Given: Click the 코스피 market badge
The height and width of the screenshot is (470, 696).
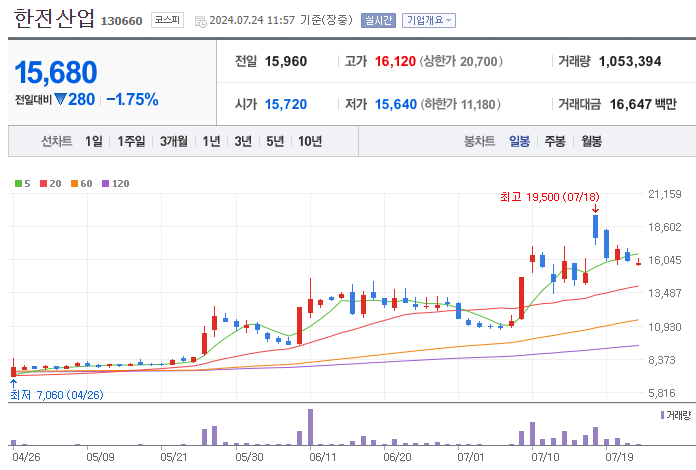Looking at the screenshot, I should [x=167, y=20].
